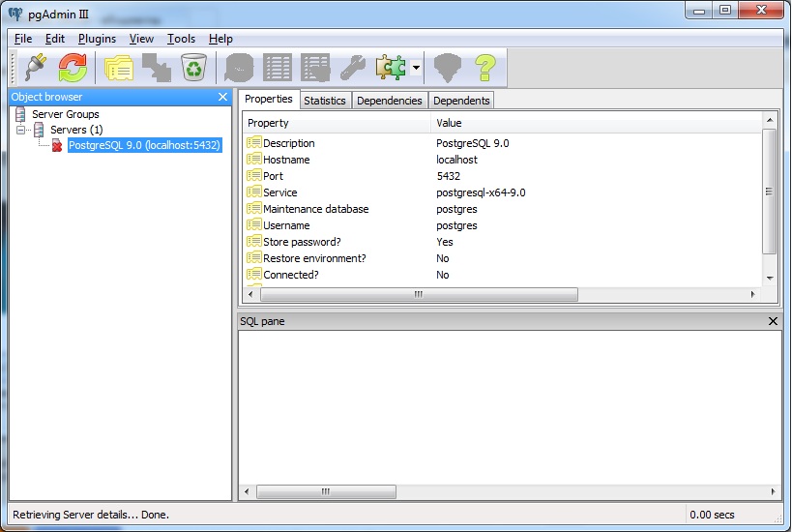This screenshot has width=792, height=532.
Task: Click the Drop object recycle bin icon
Action: (x=194, y=67)
